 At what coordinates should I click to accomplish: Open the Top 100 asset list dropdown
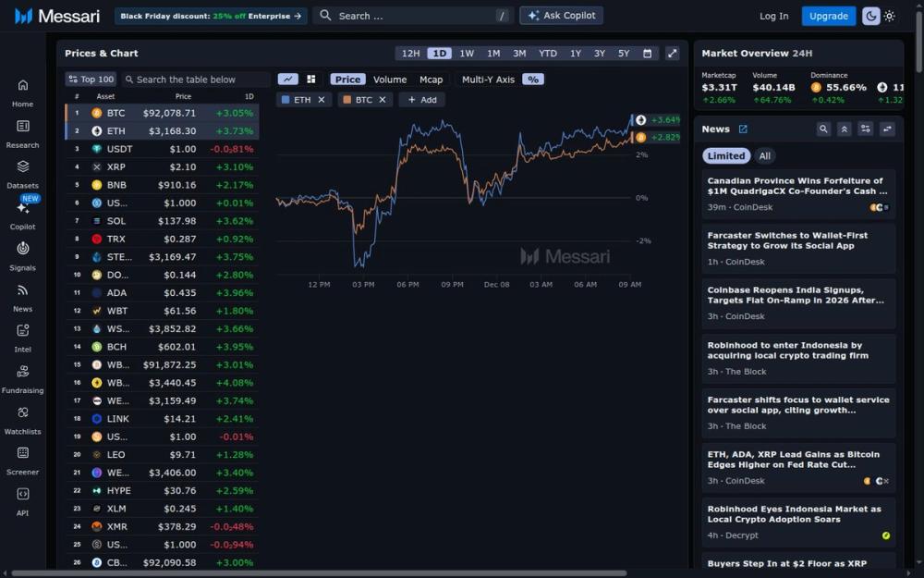tap(91, 79)
